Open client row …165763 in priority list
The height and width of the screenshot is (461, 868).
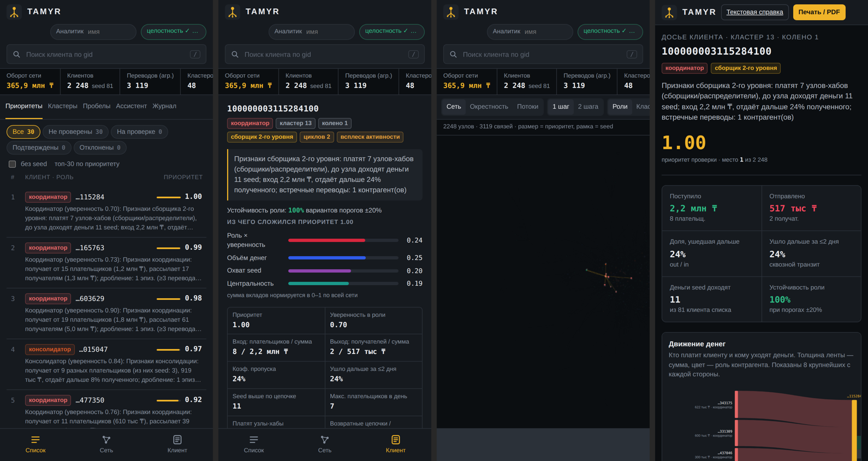pos(106,263)
